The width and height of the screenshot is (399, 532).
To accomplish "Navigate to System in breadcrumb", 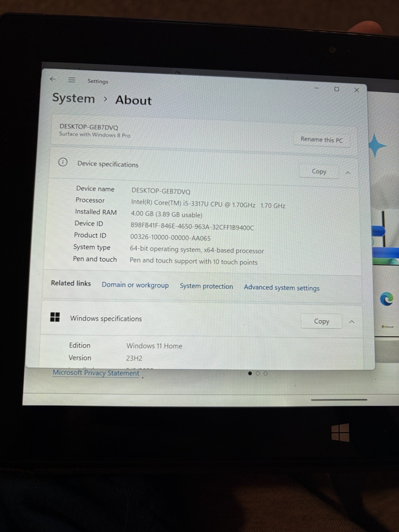I will click(73, 98).
